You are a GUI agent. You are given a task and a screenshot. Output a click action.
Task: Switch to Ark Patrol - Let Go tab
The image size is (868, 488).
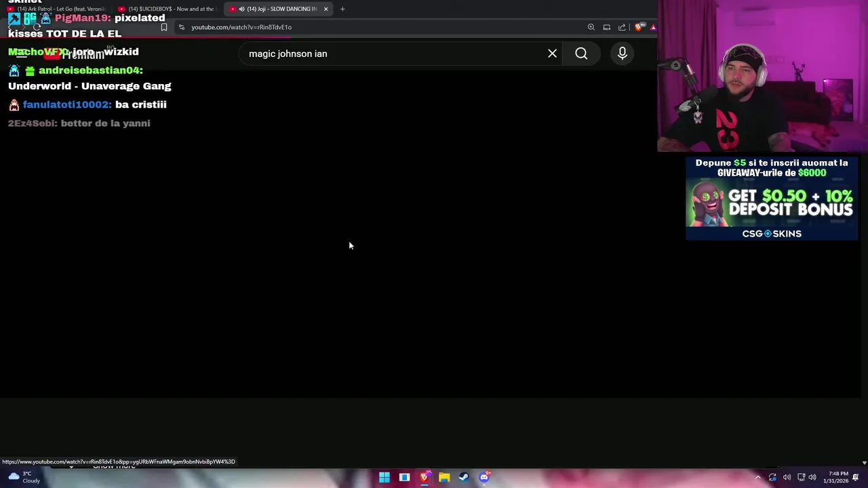[x=57, y=9]
